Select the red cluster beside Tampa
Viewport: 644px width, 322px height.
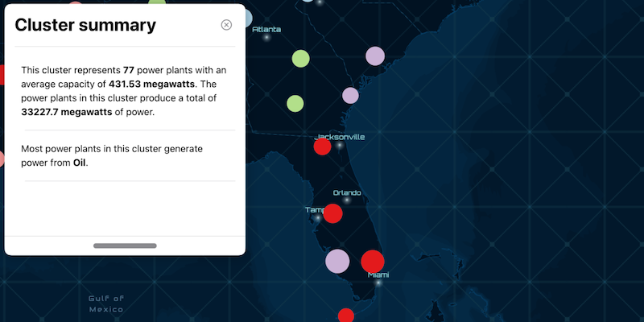click(332, 213)
